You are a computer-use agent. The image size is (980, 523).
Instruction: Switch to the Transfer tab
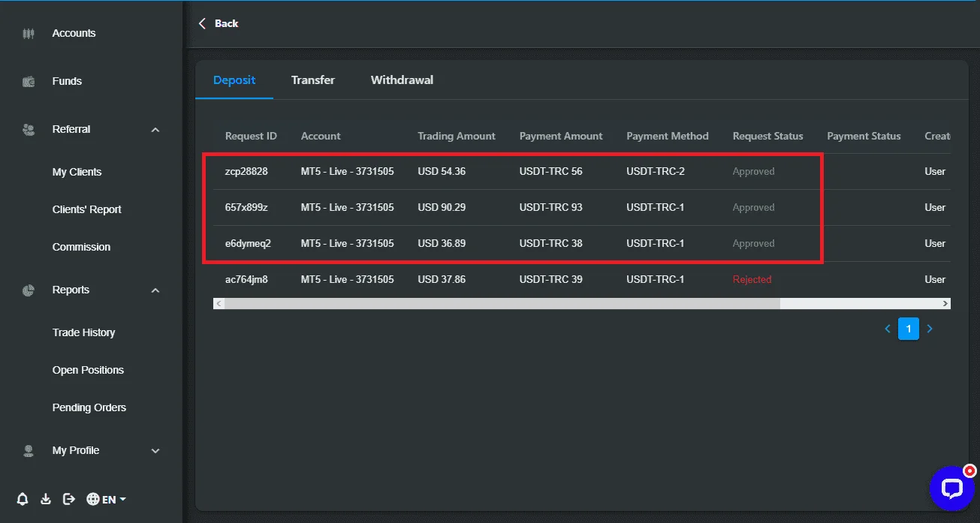pyautogui.click(x=313, y=80)
